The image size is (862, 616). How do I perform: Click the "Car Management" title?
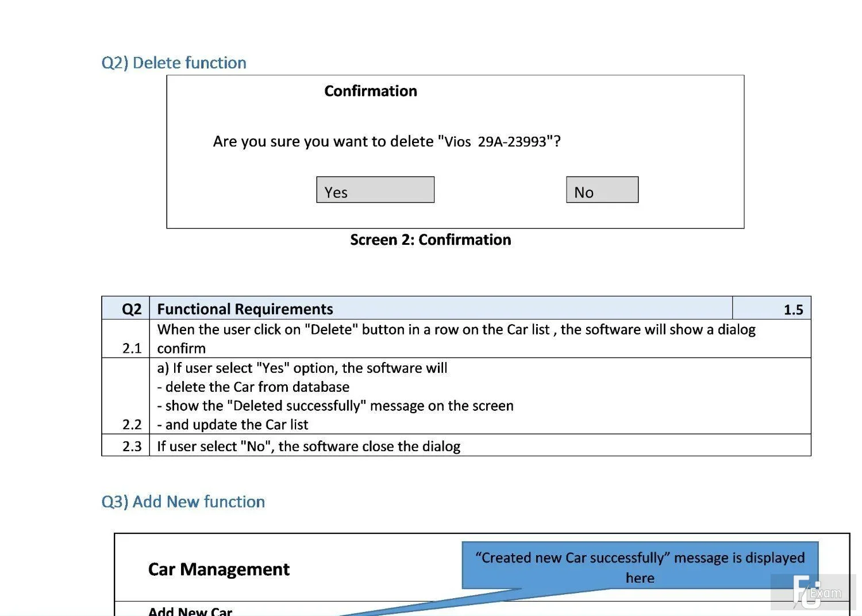pos(219,569)
